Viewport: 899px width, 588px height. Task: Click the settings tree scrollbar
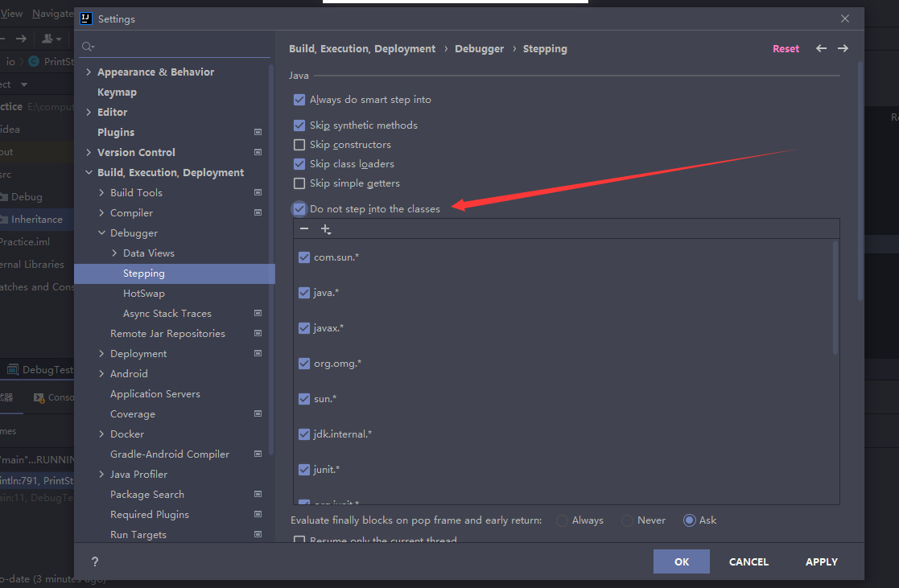click(x=271, y=259)
